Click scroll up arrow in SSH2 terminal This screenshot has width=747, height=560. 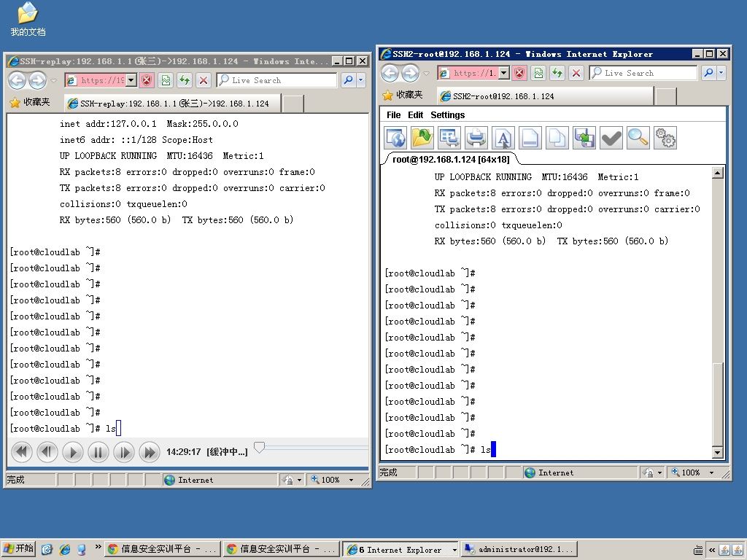tap(718, 172)
